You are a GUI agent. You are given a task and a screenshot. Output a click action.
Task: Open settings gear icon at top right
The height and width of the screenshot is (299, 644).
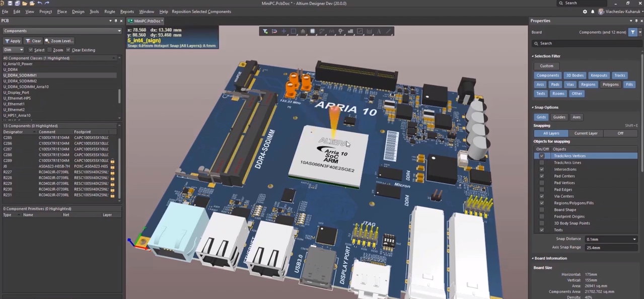(x=585, y=12)
